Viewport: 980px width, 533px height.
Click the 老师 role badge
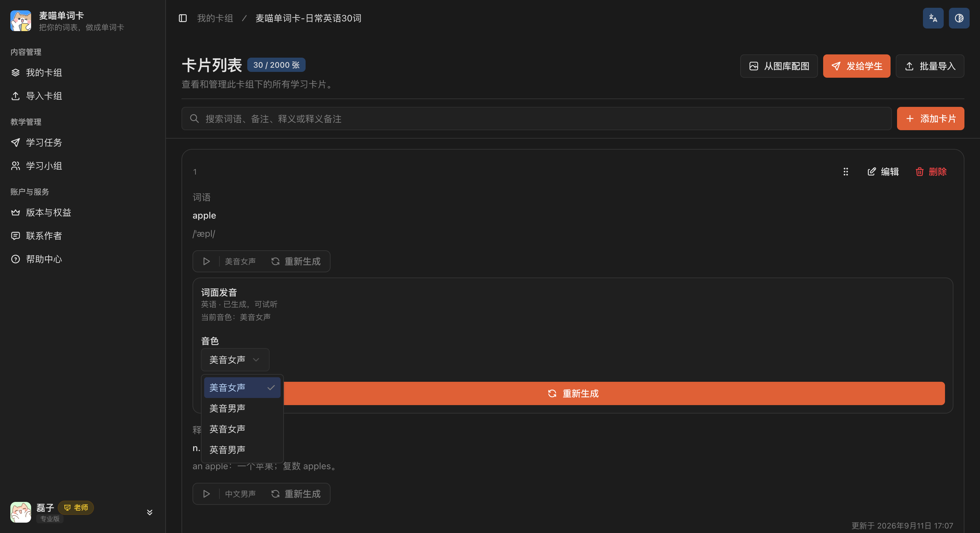click(x=76, y=507)
